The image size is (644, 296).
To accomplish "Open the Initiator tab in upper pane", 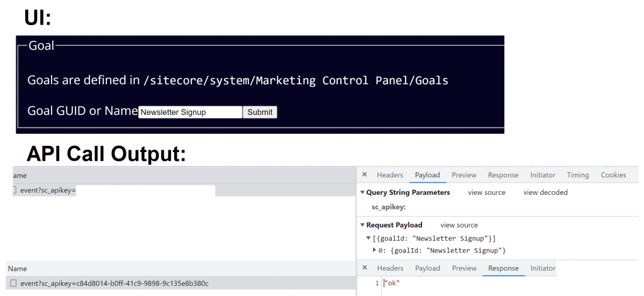I will coord(543,175).
